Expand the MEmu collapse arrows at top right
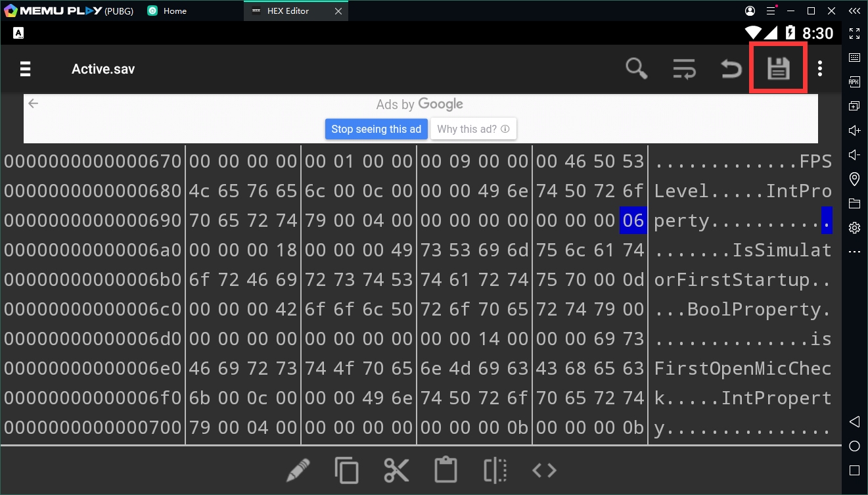The width and height of the screenshot is (868, 495). click(x=854, y=11)
